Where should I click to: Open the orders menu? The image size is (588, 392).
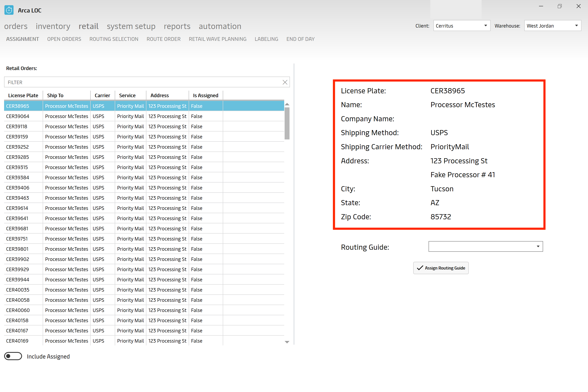click(x=16, y=26)
